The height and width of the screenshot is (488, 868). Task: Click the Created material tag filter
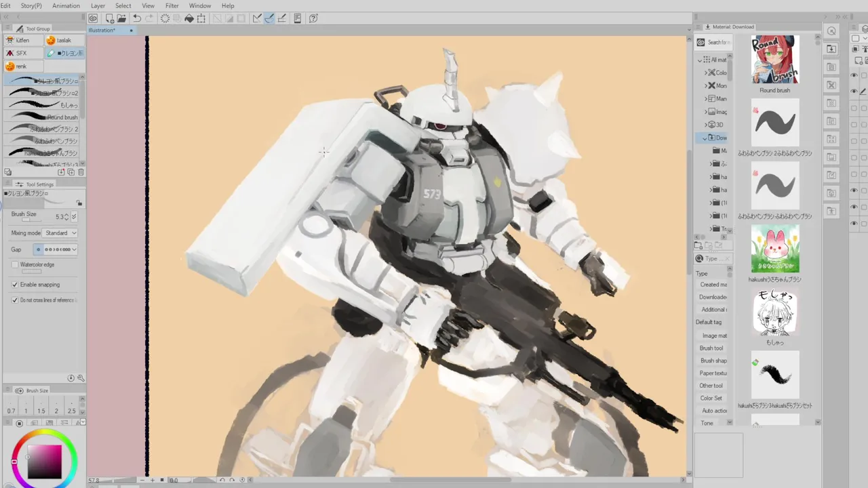pos(713,285)
